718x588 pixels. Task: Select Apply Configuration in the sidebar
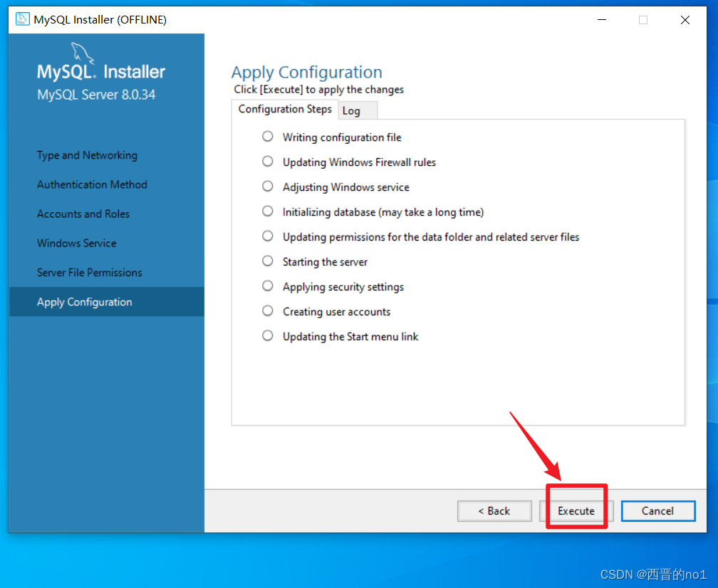(107, 302)
